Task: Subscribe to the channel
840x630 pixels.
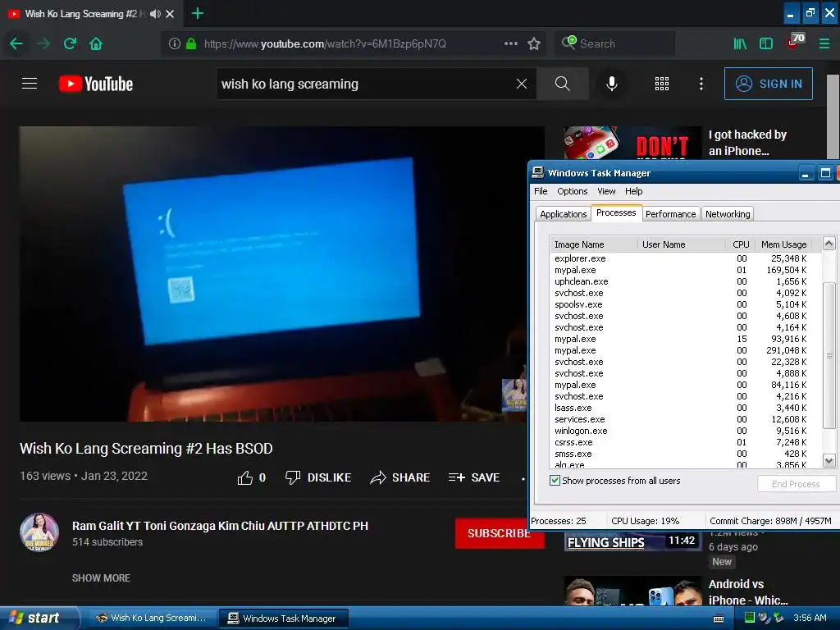Action: (500, 533)
